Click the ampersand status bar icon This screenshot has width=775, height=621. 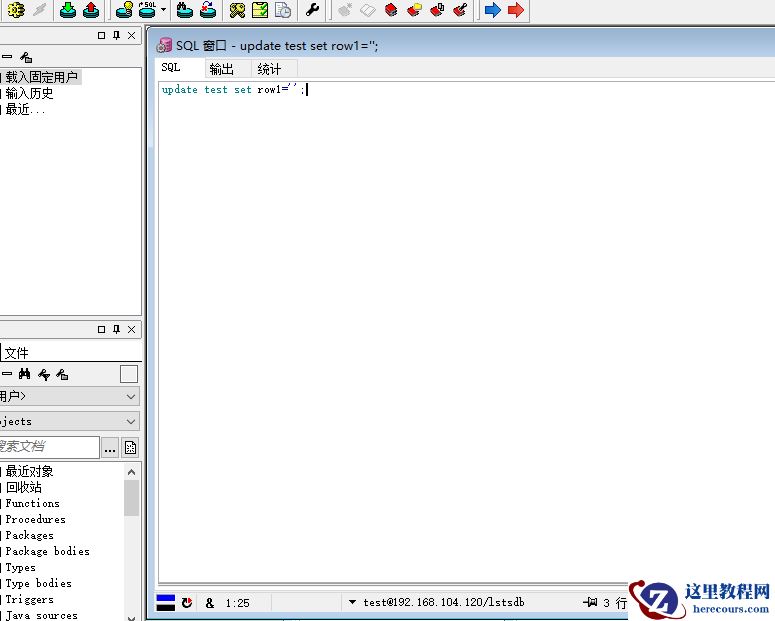coord(210,603)
